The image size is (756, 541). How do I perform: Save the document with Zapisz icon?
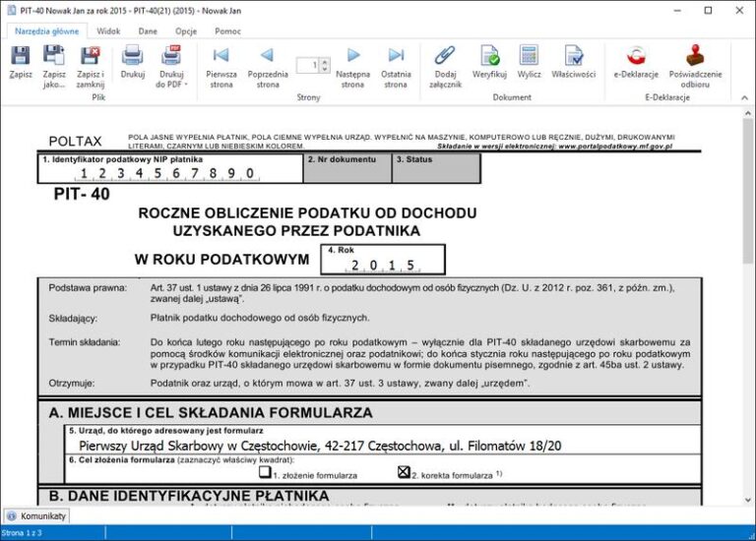click(21, 62)
